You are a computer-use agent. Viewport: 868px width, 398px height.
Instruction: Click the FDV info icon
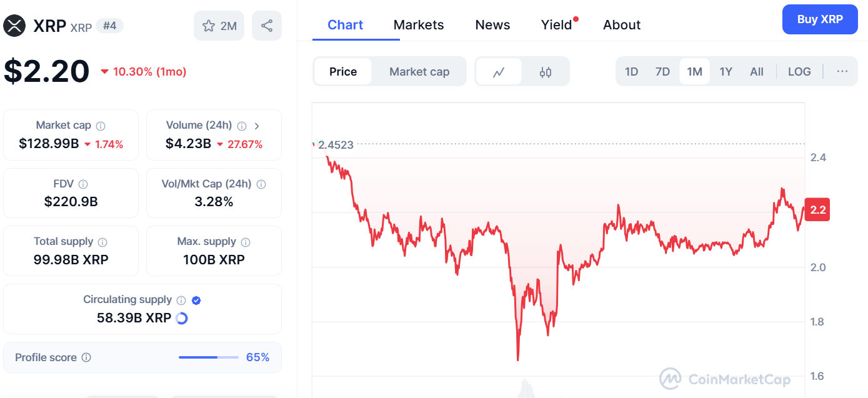coord(83,184)
